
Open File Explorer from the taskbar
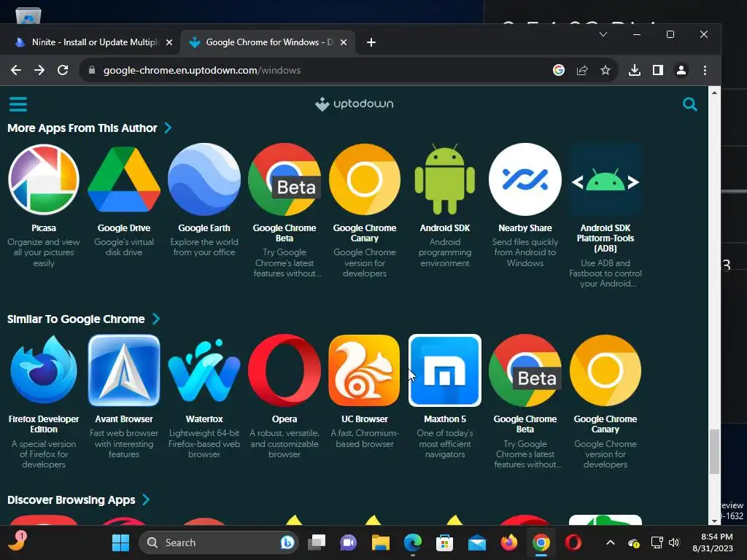pyautogui.click(x=381, y=542)
